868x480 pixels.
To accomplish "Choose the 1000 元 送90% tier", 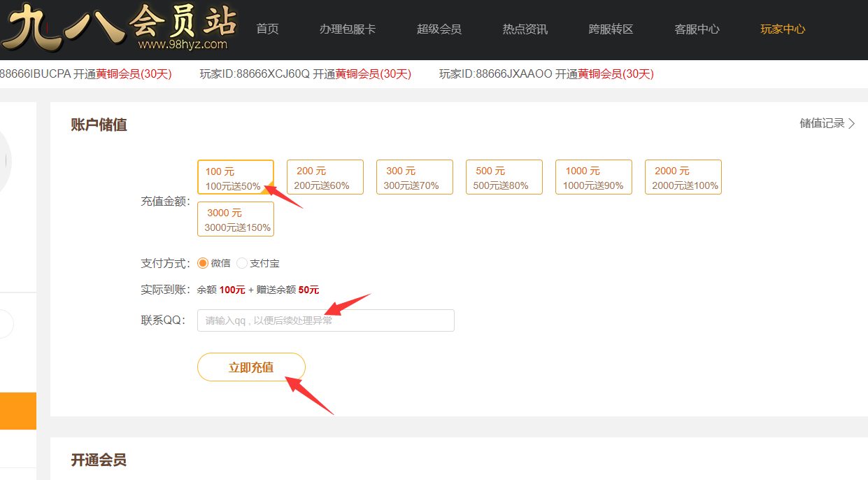I will coord(593,178).
